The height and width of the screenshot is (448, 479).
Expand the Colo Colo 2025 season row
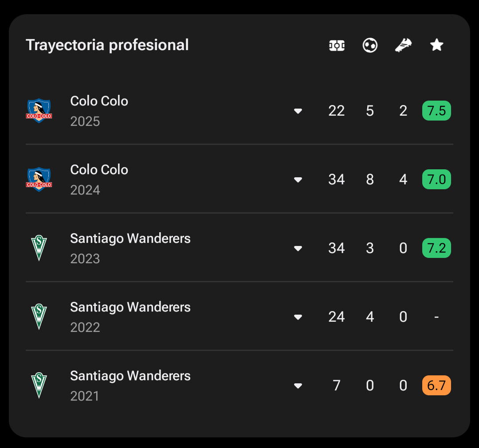click(x=298, y=111)
